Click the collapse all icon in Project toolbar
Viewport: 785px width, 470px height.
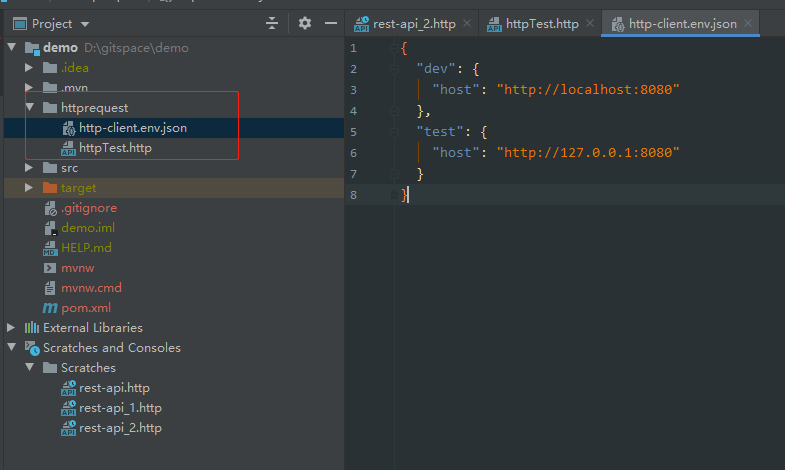(272, 23)
